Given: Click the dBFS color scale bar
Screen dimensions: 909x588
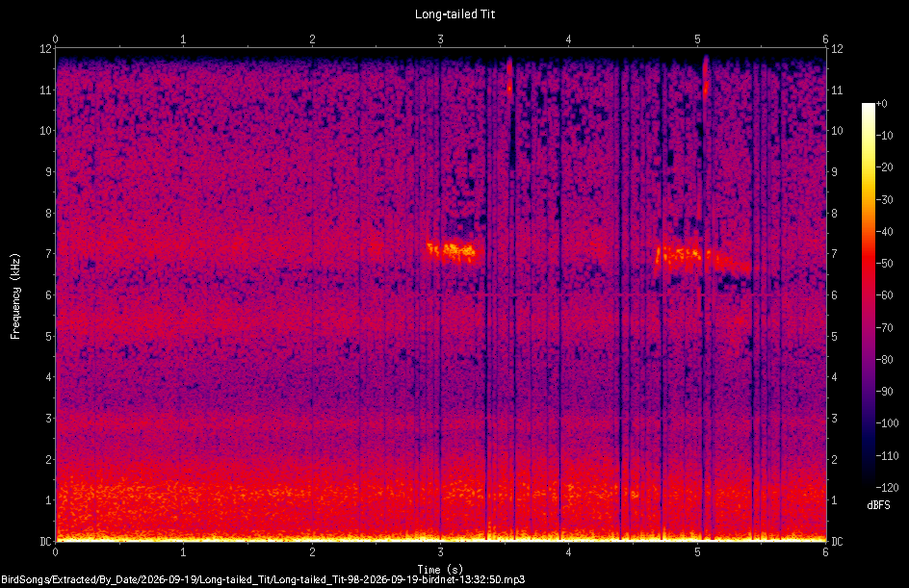Looking at the screenshot, I should pyautogui.click(x=869, y=294).
